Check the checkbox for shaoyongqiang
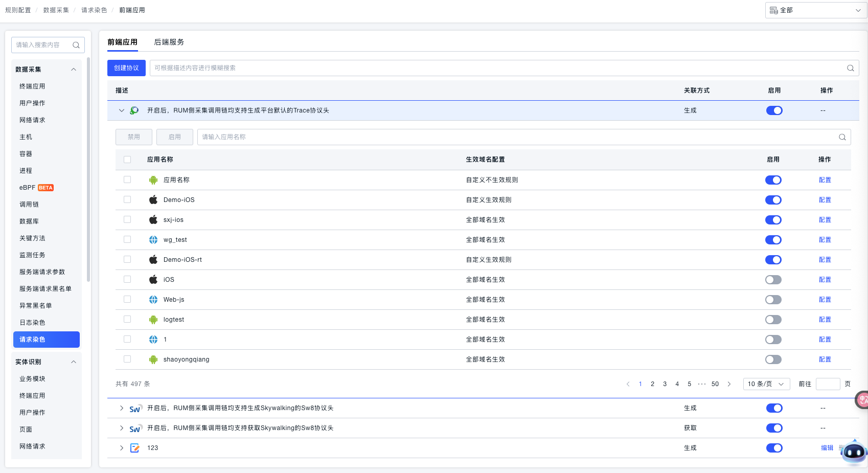 coord(127,359)
